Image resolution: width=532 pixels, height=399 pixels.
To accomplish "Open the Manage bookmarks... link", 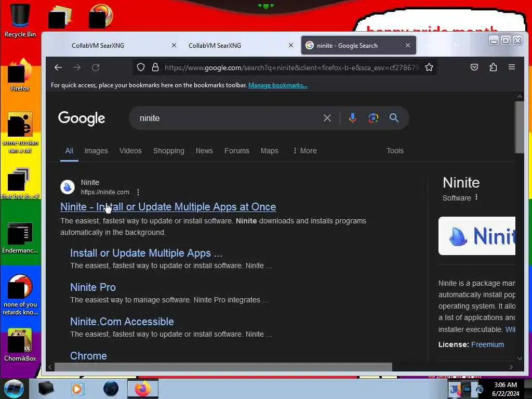I will click(x=278, y=85).
